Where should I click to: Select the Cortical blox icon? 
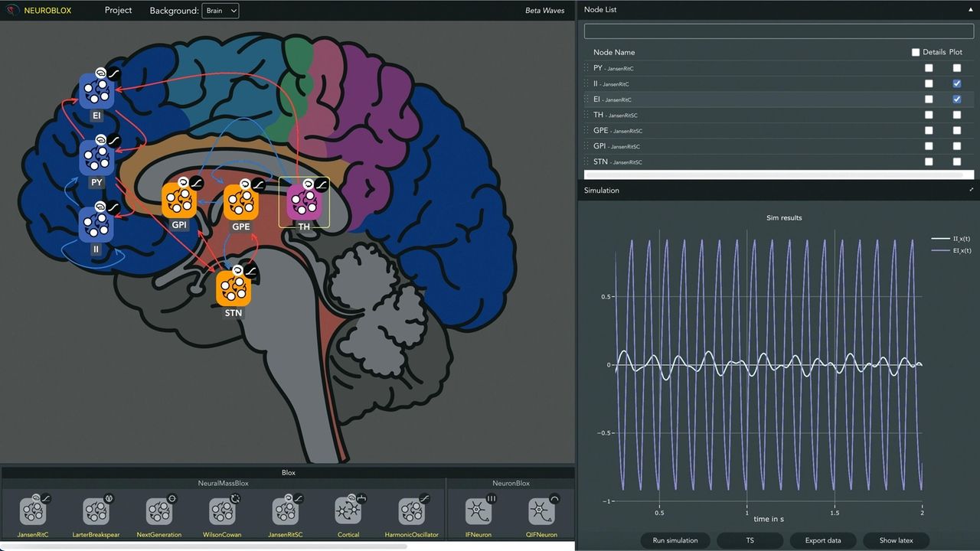[348, 511]
